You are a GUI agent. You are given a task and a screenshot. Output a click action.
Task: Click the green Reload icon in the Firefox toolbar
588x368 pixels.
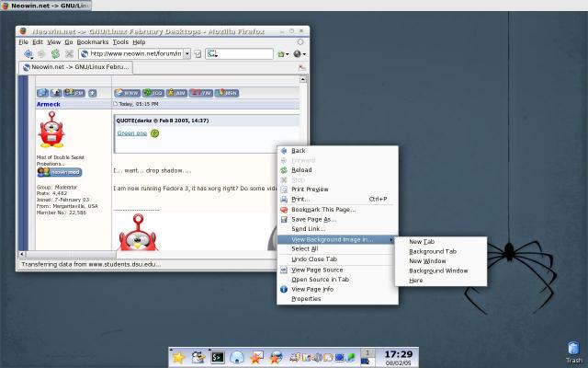click(55, 53)
